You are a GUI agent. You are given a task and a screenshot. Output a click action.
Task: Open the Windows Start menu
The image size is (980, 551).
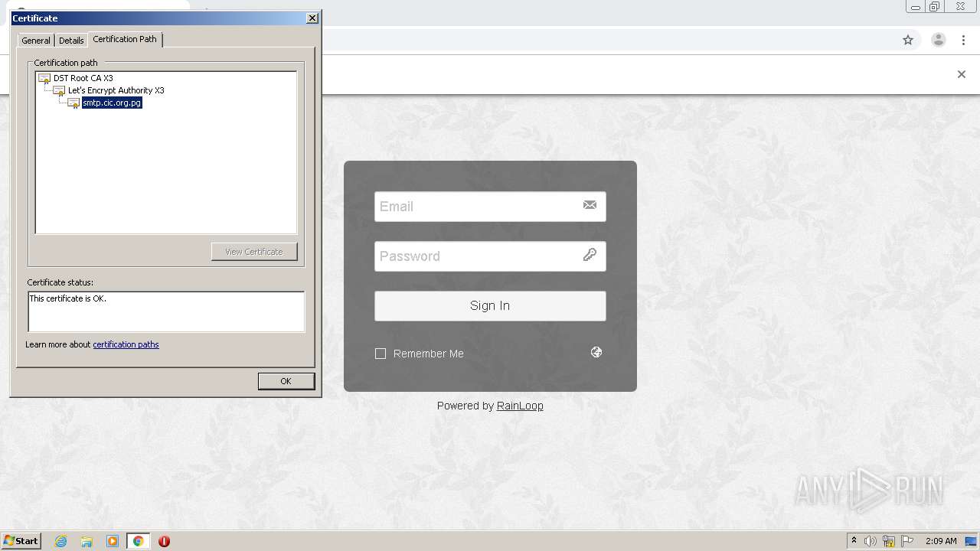(x=21, y=541)
